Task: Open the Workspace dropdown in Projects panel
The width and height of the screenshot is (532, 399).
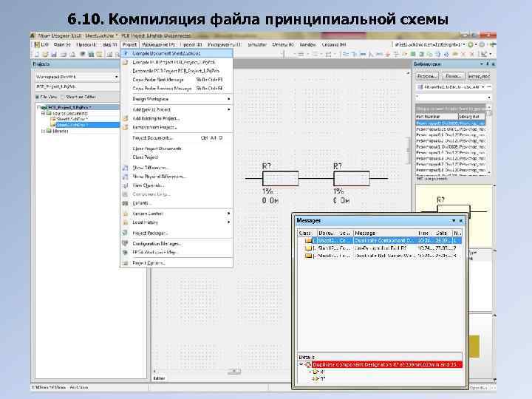Action: pyautogui.click(x=117, y=77)
